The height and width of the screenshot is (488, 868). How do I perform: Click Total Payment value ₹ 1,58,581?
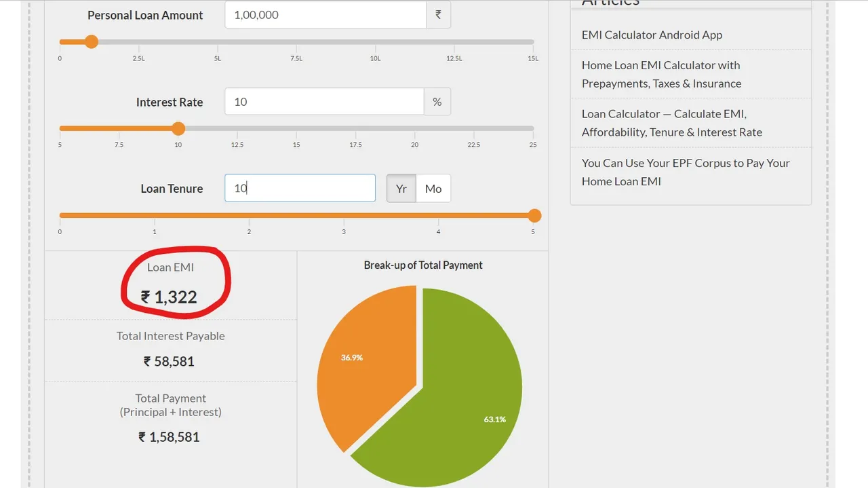(170, 437)
